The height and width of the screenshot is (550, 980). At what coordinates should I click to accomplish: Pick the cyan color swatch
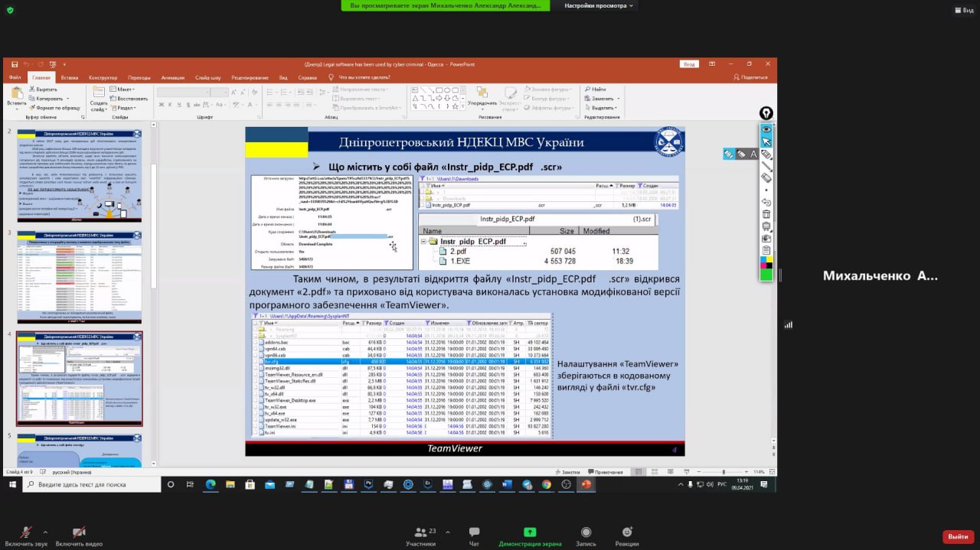(763, 259)
